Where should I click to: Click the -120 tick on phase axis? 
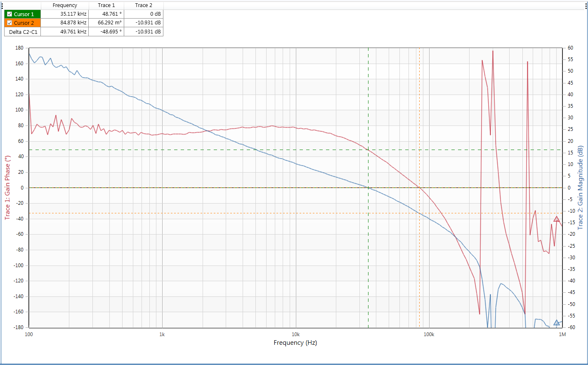(x=19, y=281)
